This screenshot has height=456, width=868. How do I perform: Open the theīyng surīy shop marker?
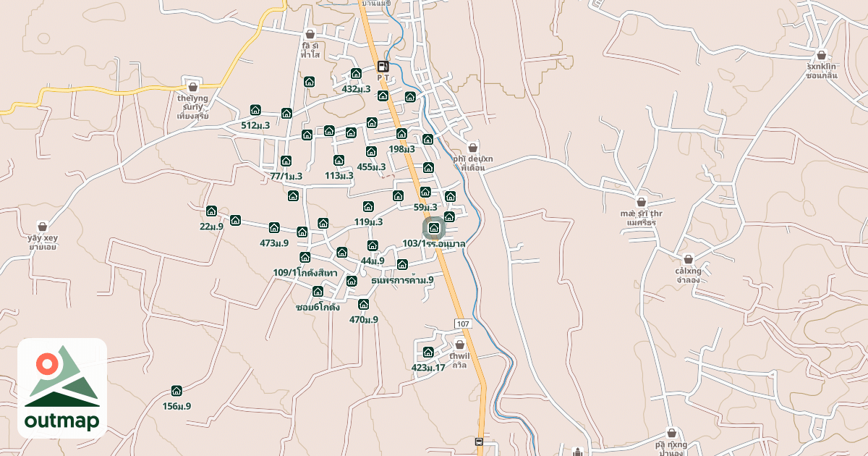(x=192, y=86)
